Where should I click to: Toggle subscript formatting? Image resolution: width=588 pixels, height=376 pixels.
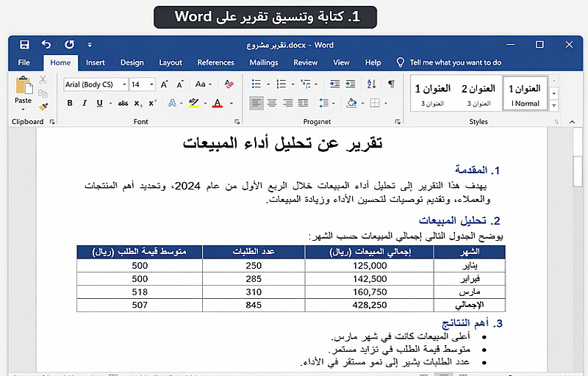138,104
